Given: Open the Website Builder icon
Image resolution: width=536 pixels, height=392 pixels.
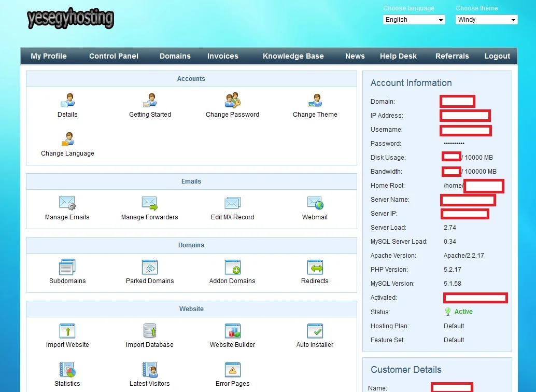Looking at the screenshot, I should 232,331.
